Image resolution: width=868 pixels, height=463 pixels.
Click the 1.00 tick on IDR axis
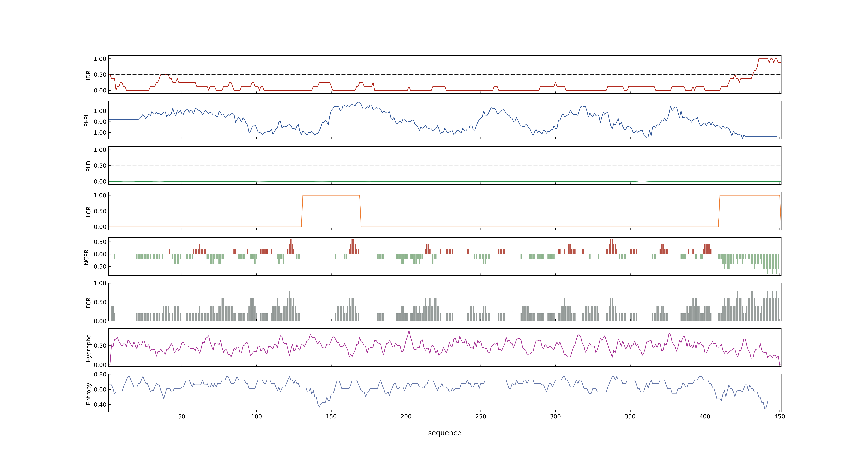pyautogui.click(x=100, y=59)
